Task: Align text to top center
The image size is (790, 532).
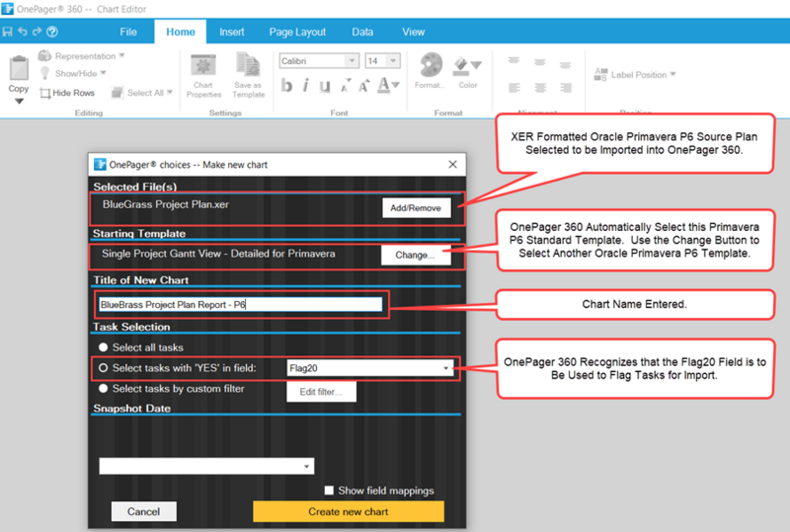Action: pos(539,61)
